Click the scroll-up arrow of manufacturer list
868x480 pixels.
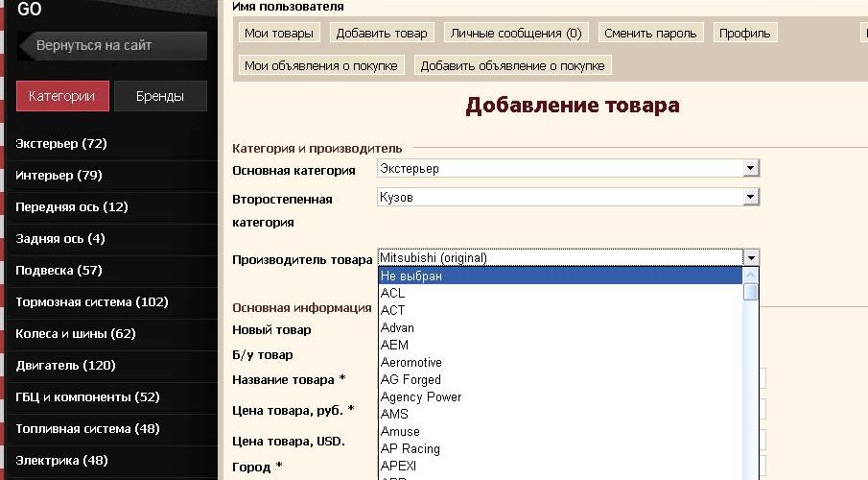click(x=751, y=275)
